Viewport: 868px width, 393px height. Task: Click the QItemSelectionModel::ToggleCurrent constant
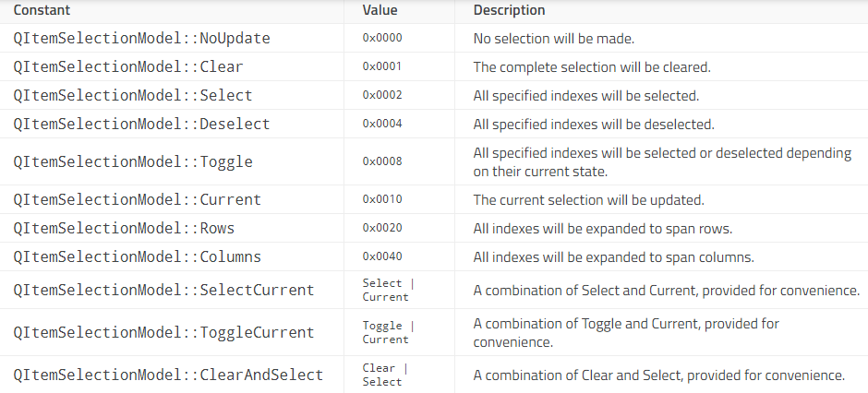163,333
